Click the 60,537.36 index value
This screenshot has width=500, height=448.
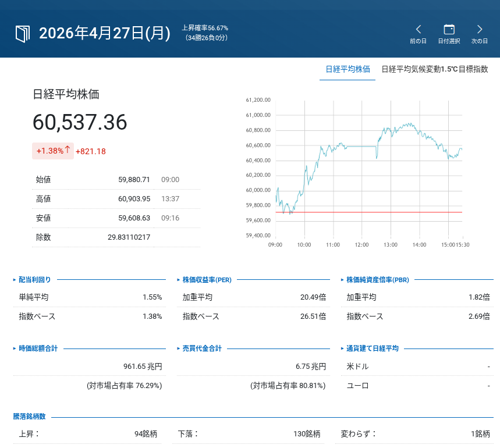click(80, 122)
